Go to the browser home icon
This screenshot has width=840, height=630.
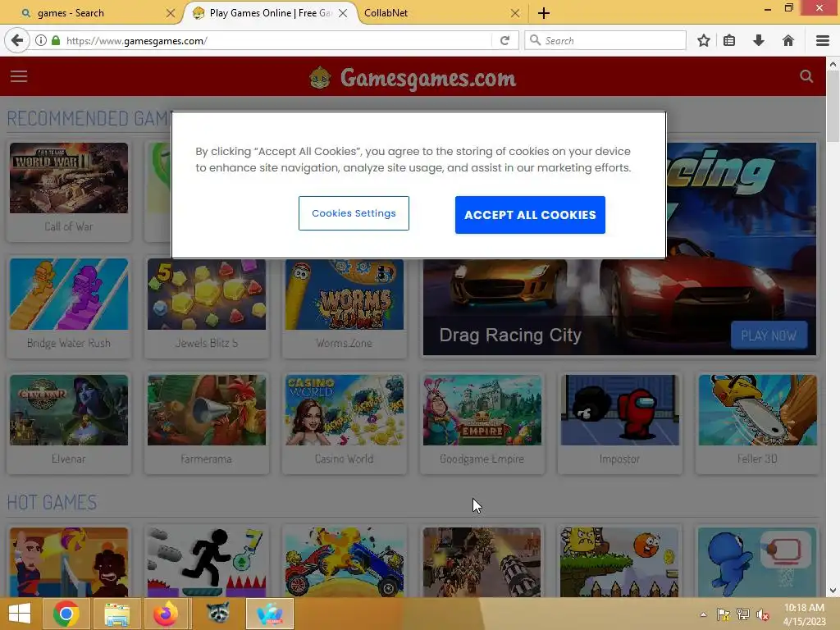[x=788, y=41]
